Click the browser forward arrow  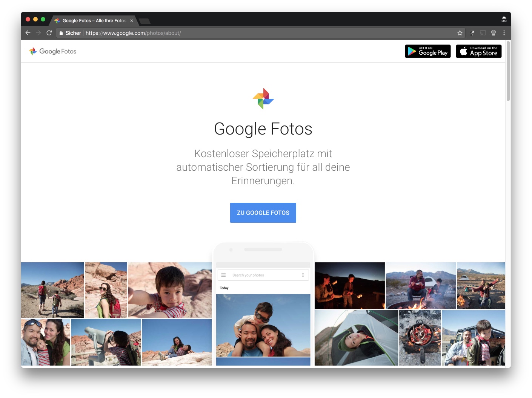pyautogui.click(x=38, y=33)
